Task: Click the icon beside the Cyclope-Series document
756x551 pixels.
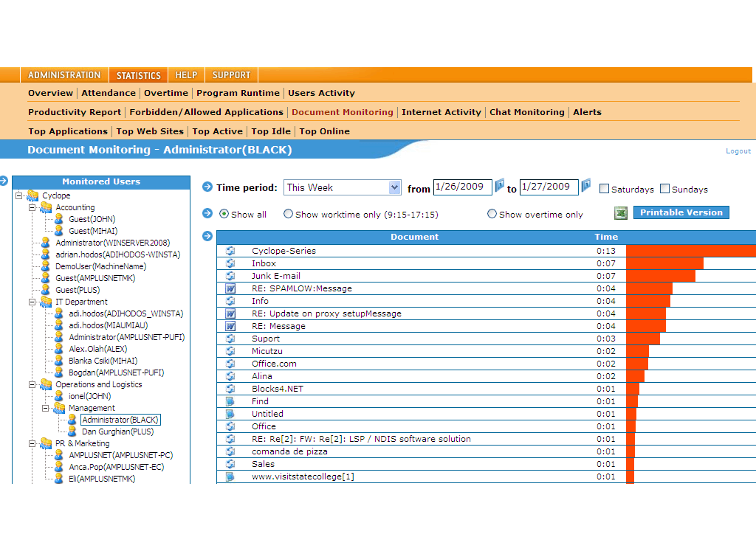Action: [230, 251]
